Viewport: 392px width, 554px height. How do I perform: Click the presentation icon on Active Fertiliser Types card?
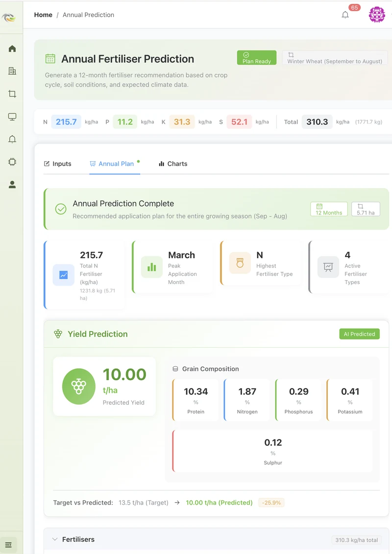(328, 267)
